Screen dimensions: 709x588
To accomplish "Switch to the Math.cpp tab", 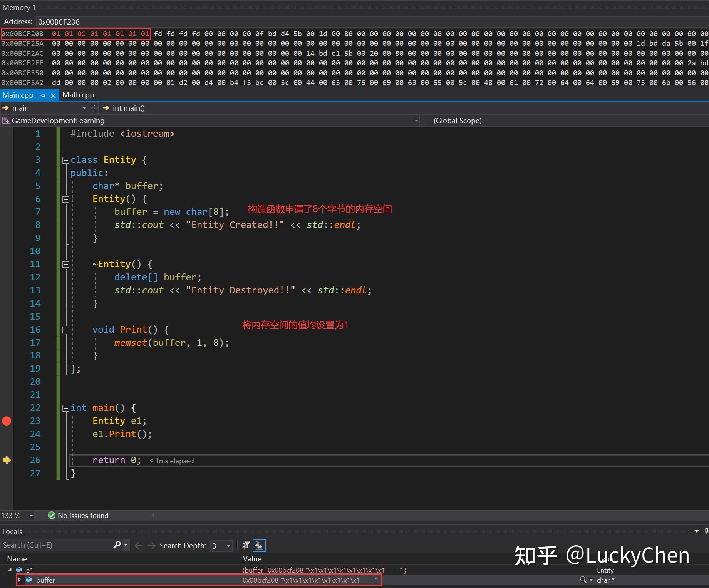I will point(78,95).
